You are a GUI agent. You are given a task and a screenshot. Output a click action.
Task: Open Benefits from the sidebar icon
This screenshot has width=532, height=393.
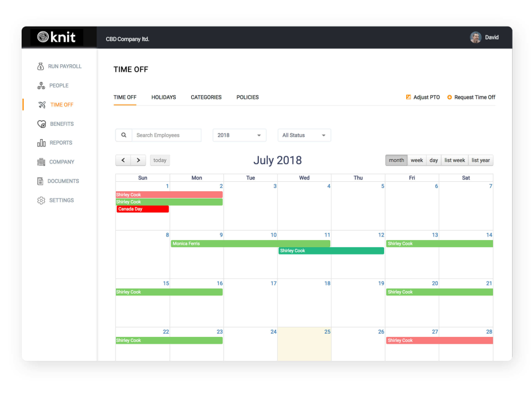[41, 124]
